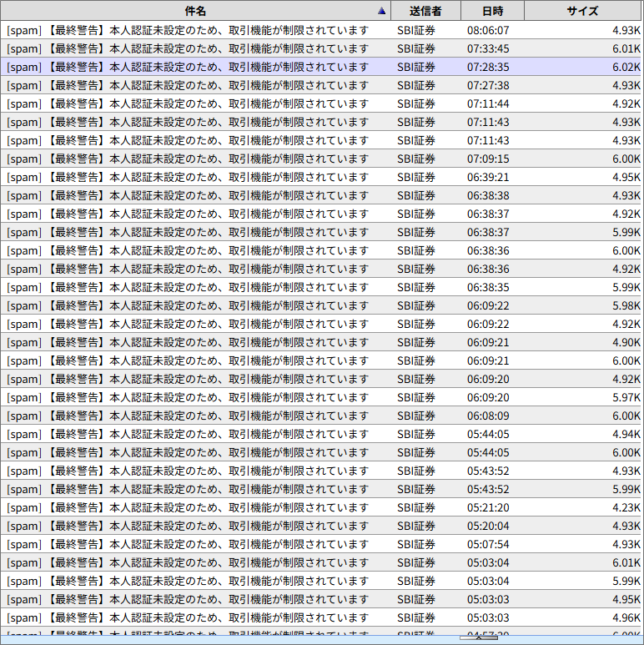Click the sort arrow in 件名 header
The width and height of the screenshot is (644, 645).
(381, 11)
